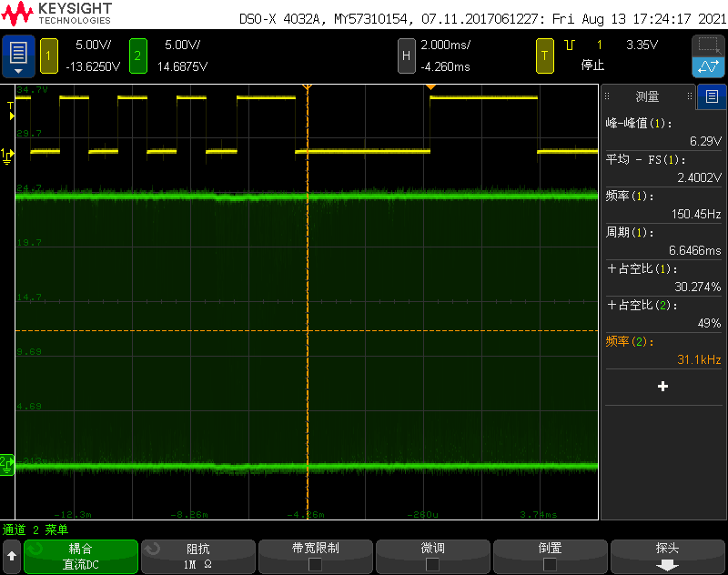Open the 探头 probe submenu softkey
The image size is (728, 575).
(668, 557)
